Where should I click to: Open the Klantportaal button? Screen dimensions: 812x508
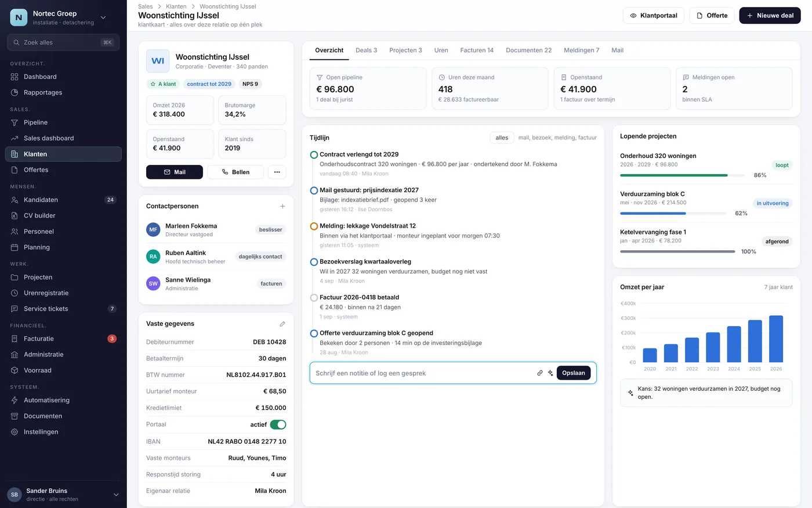[x=654, y=16]
